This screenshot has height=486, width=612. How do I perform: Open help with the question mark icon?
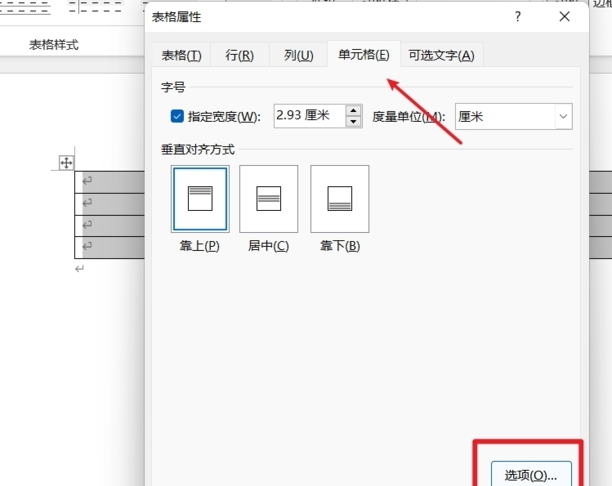tap(518, 17)
